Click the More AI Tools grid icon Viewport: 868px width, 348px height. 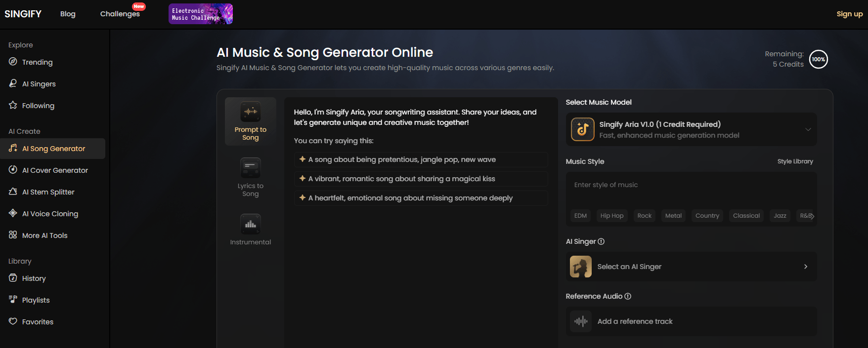click(x=13, y=235)
